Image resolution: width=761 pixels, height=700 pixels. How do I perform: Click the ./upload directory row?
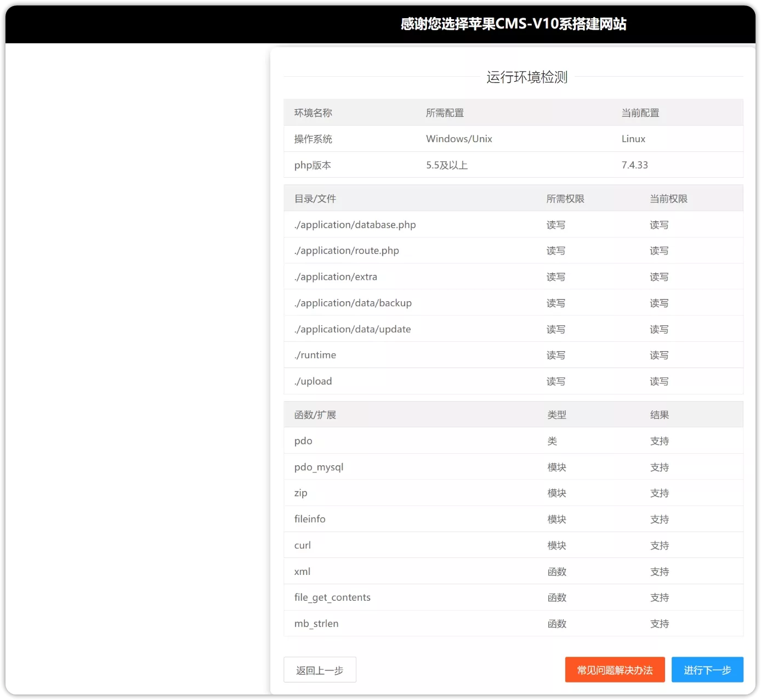pos(313,381)
